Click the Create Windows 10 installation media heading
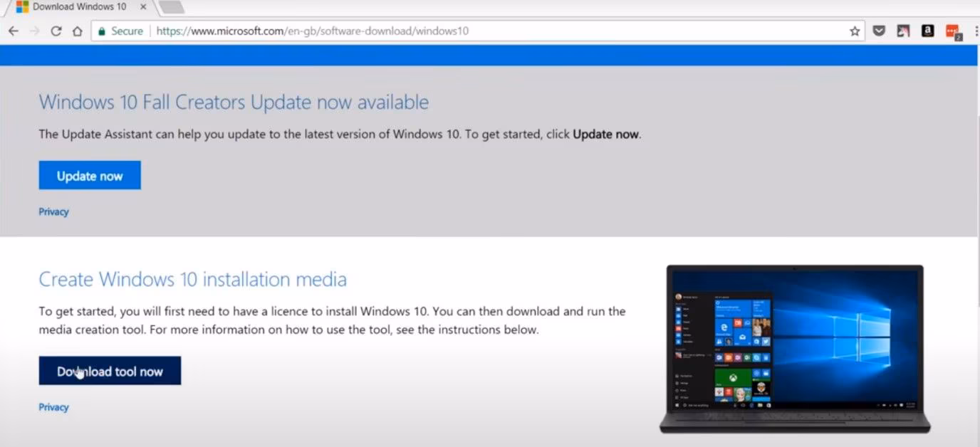 tap(192, 279)
